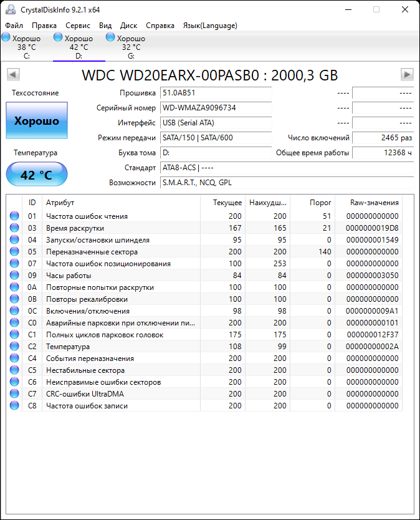This screenshot has height=520, width=420.
Task: Click raw value 000000012F37
Action: (x=373, y=334)
